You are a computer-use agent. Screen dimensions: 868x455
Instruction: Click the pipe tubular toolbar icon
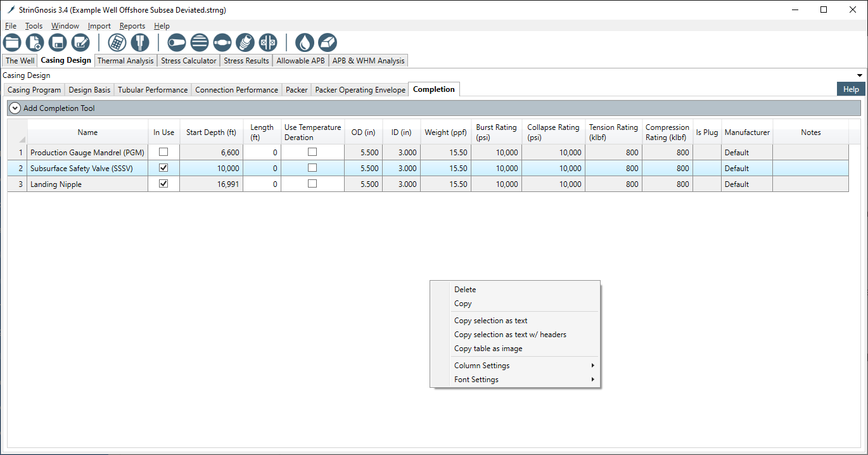point(177,42)
